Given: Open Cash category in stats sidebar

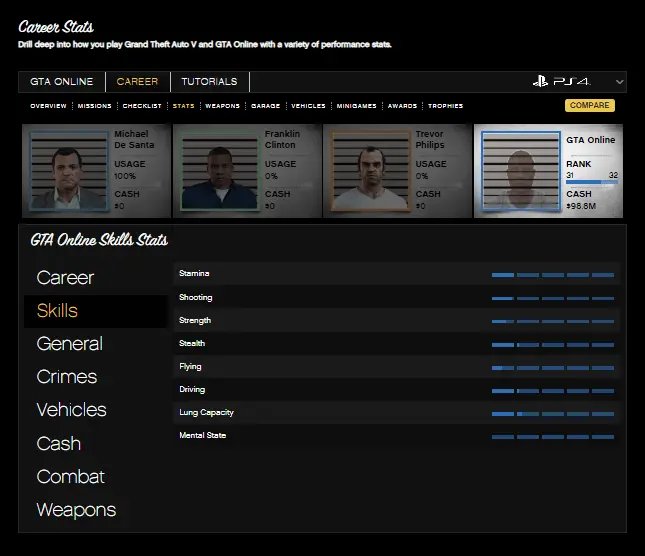Looking at the screenshot, I should [x=59, y=443].
